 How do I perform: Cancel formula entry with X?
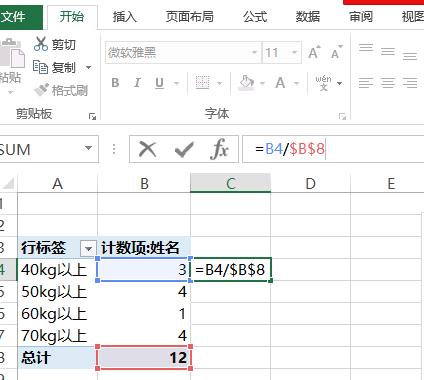pyautogui.click(x=148, y=149)
